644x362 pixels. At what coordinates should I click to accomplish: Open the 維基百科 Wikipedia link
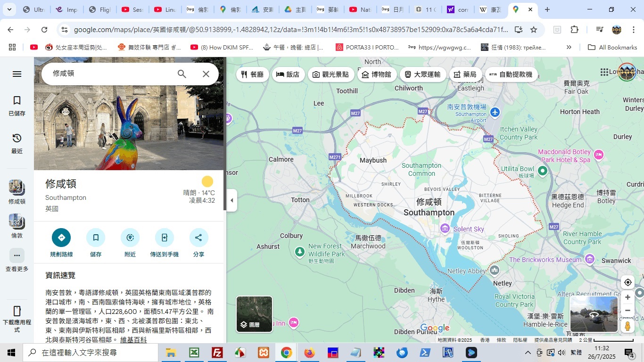click(x=133, y=339)
